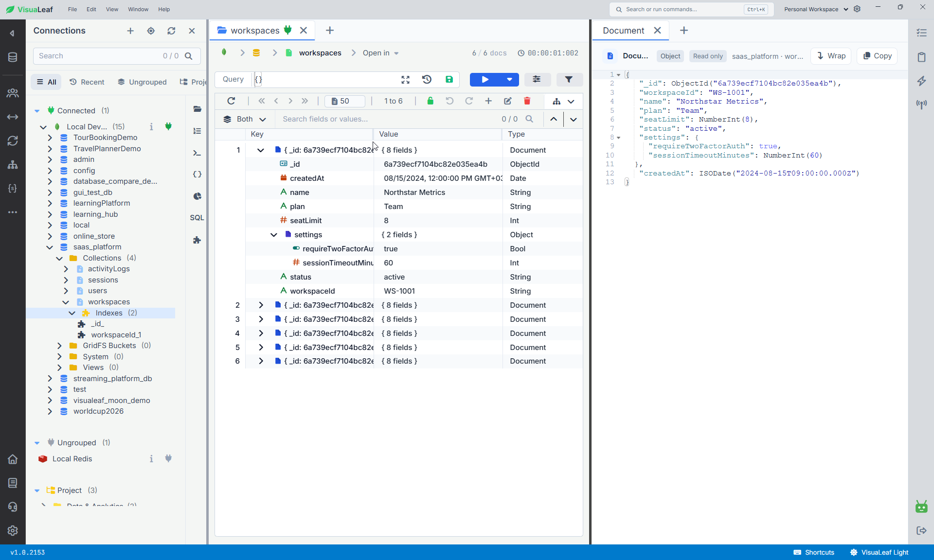This screenshot has height=560, width=934.
Task: Open the chart pie tool icon
Action: [197, 196]
